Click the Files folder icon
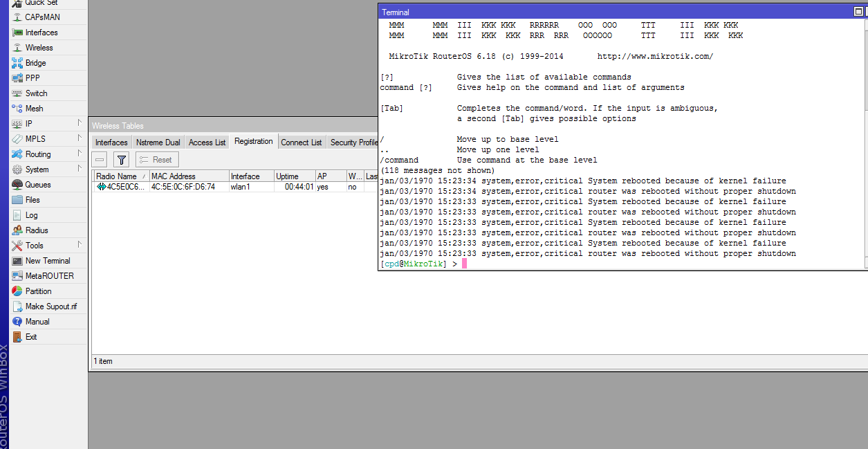Viewport: 868px width, 449px height. 17,200
